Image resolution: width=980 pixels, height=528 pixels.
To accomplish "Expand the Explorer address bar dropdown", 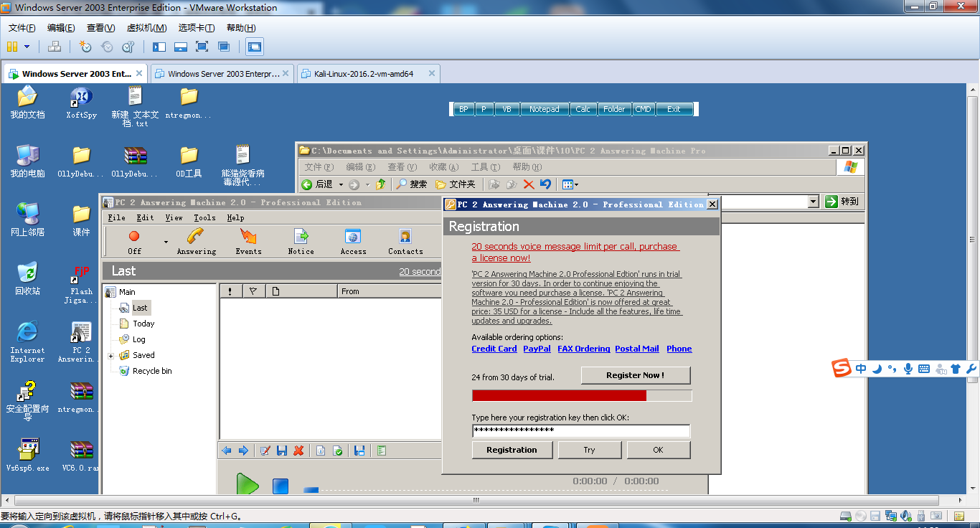I will pos(813,202).
